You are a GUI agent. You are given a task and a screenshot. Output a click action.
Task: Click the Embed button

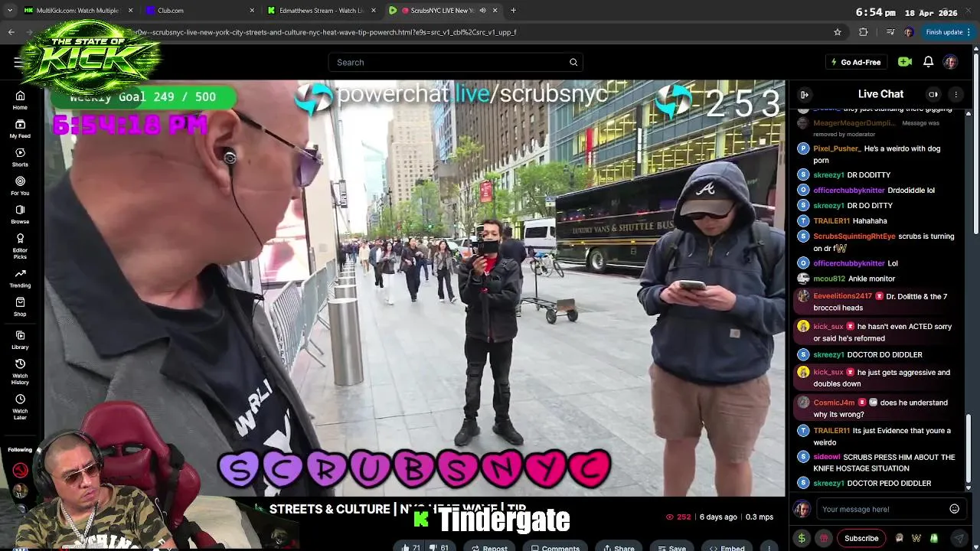(x=727, y=548)
